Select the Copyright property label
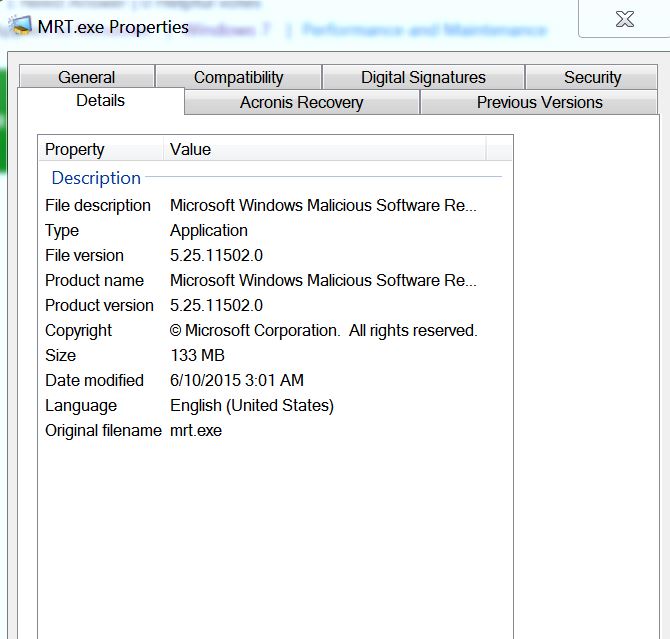The width and height of the screenshot is (670, 639). click(x=79, y=331)
